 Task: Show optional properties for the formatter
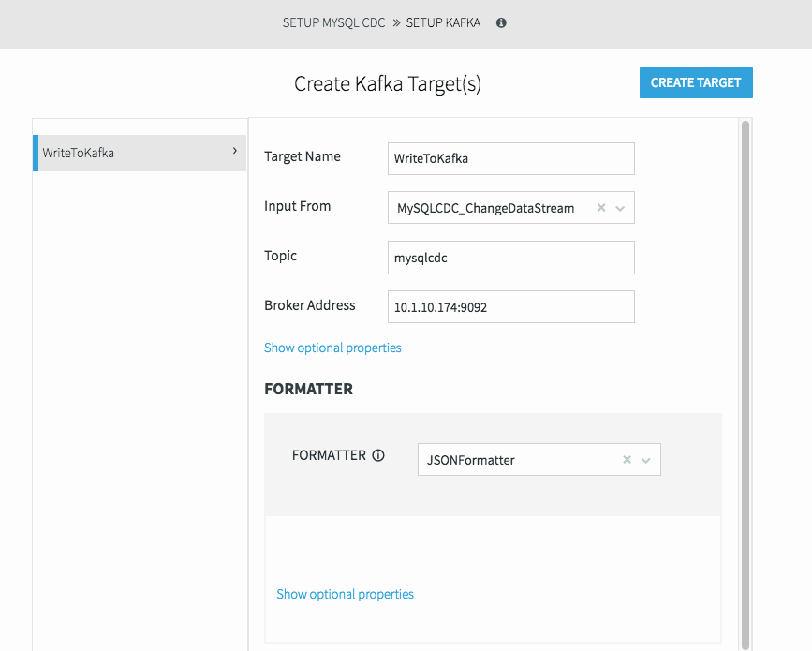pyautogui.click(x=345, y=594)
